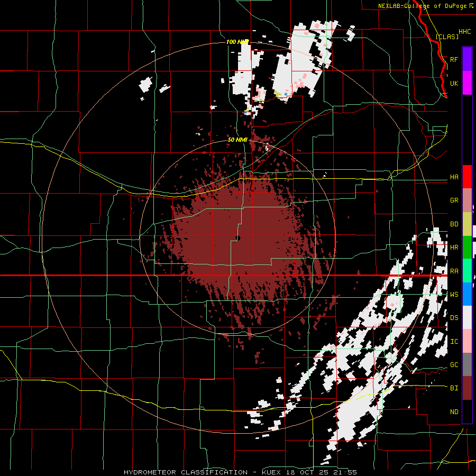Click the UK legend label text
The height and width of the screenshot is (476, 476).
tap(454, 83)
